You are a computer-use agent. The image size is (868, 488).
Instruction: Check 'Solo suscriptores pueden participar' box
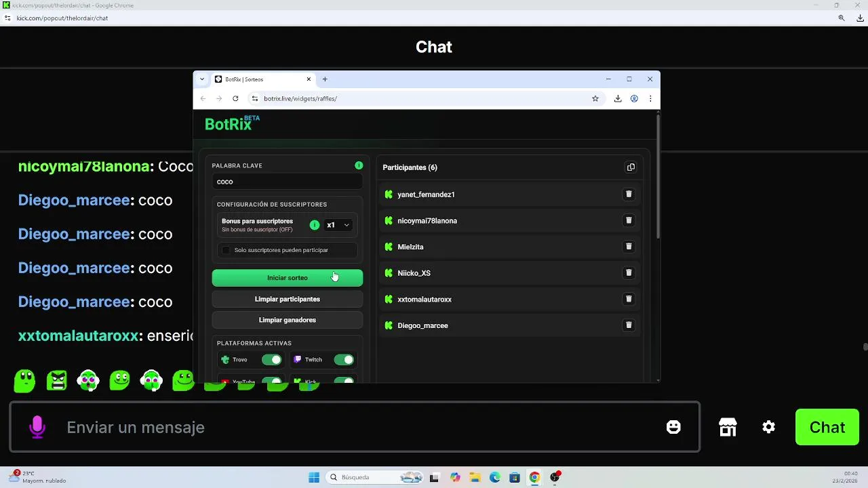[226, 250]
